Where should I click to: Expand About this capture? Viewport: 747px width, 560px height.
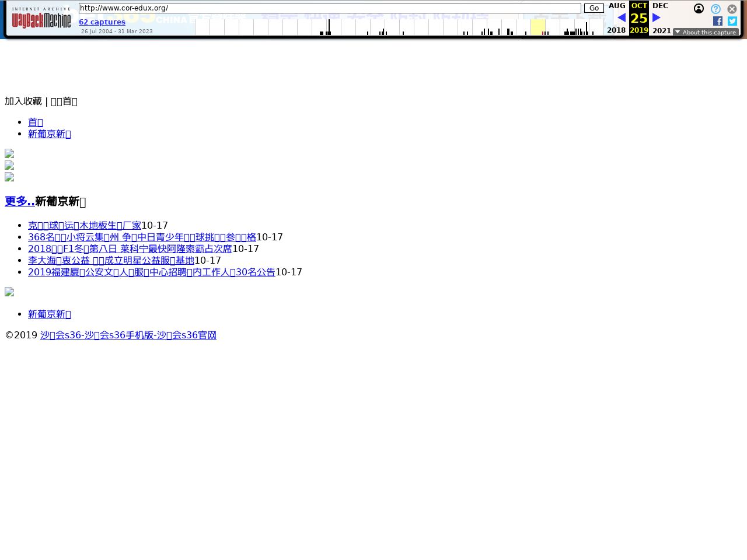706,33
